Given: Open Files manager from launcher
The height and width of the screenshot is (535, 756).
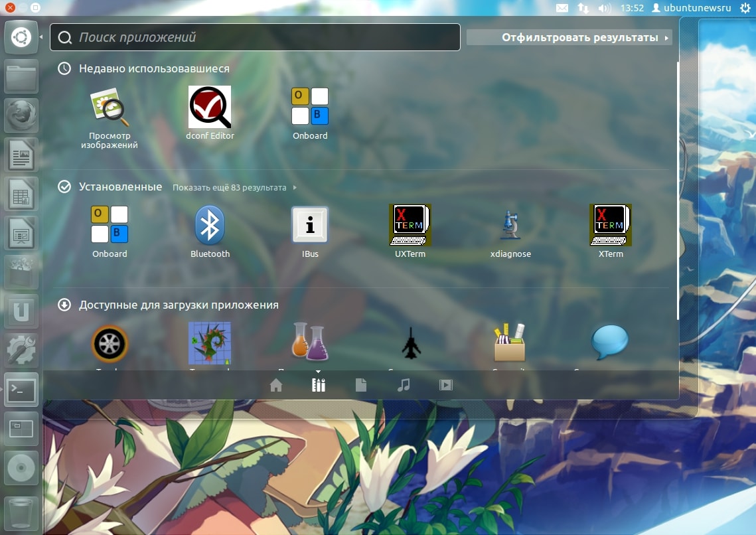Looking at the screenshot, I should point(21,76).
